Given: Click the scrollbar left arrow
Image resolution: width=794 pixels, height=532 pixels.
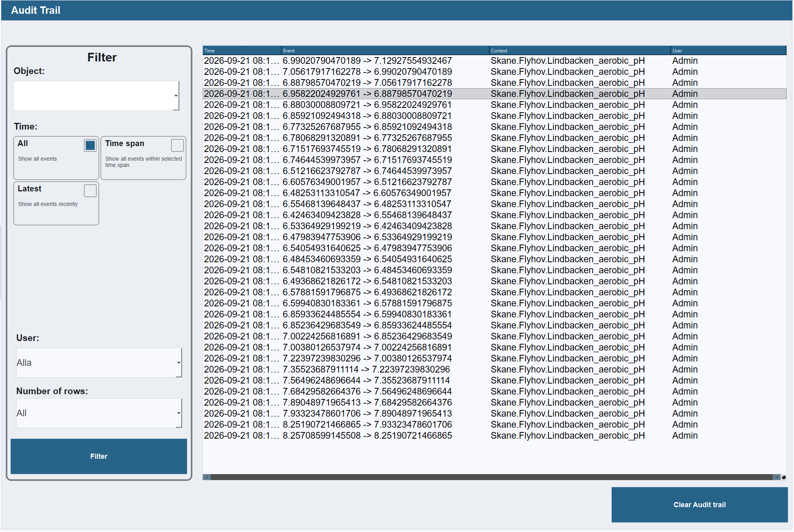Looking at the screenshot, I should [207, 477].
